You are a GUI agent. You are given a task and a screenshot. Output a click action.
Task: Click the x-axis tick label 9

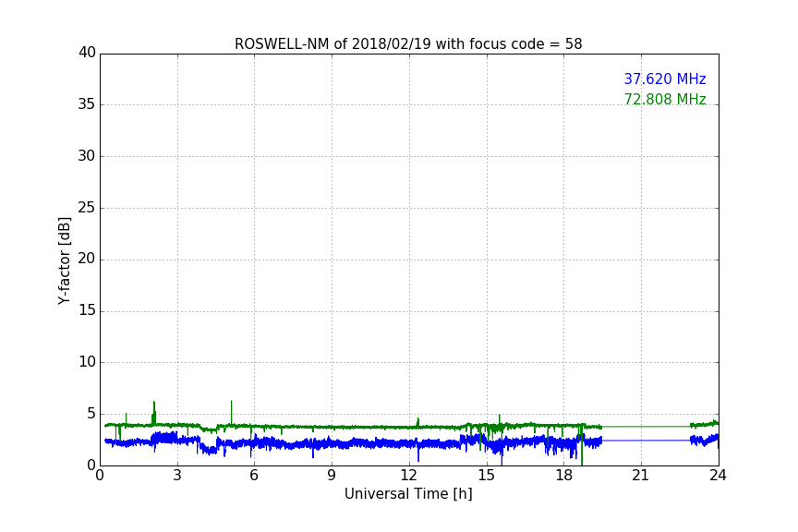(332, 476)
